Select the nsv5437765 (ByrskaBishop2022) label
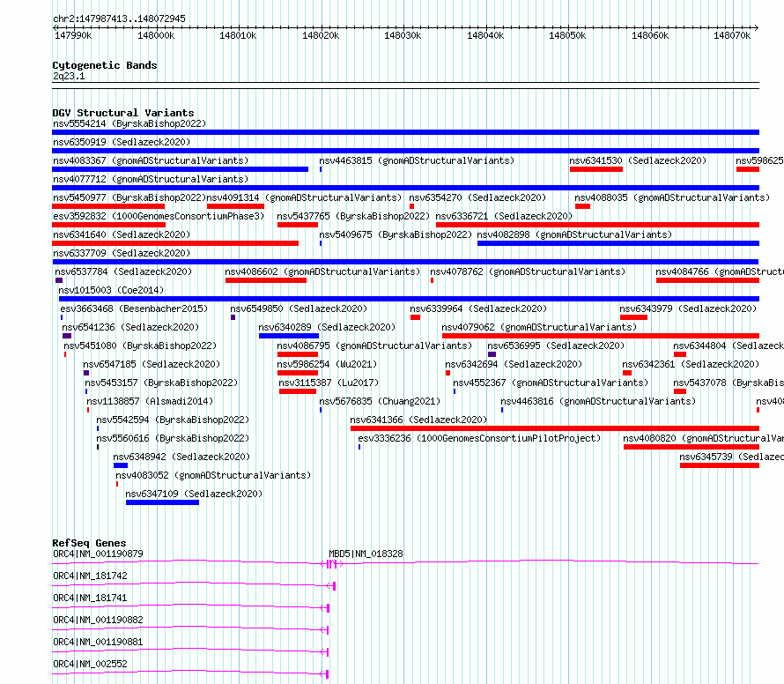The height and width of the screenshot is (684, 784). pos(353,216)
